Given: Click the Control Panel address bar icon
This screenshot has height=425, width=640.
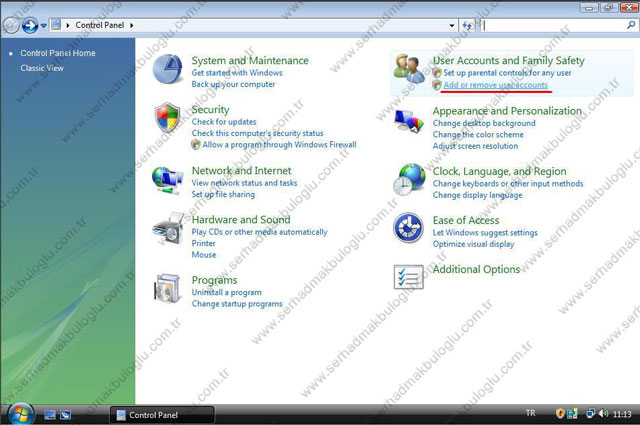Looking at the screenshot, I should (56, 25).
